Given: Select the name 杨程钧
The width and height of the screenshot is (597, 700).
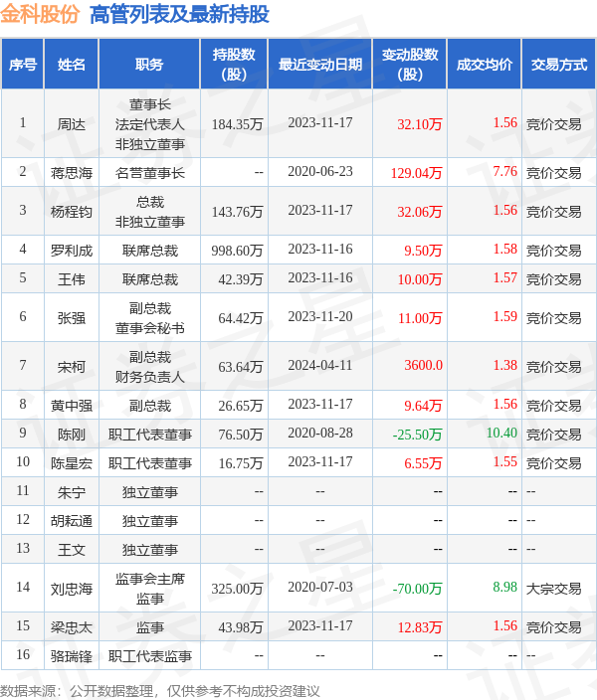Looking at the screenshot, I should [72, 212].
